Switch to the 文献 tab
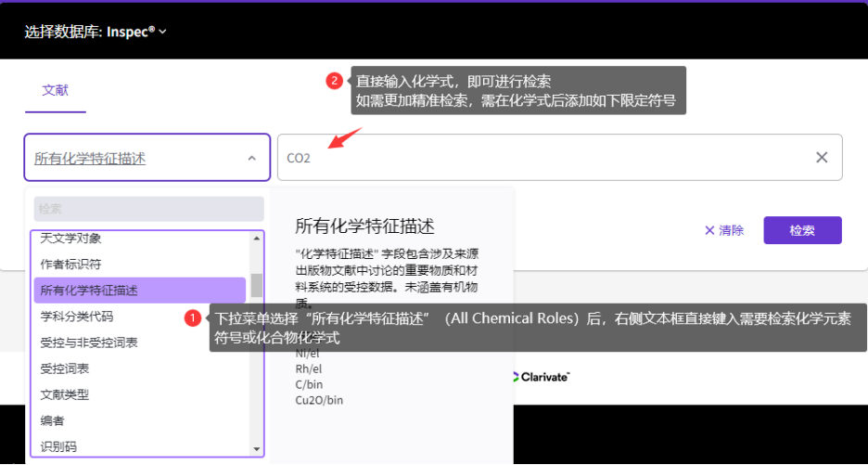 pos(56,90)
